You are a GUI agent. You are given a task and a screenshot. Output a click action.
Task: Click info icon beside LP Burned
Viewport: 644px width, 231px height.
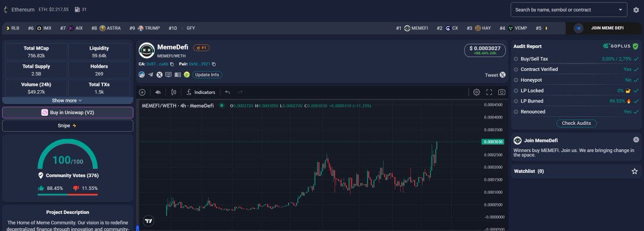pyautogui.click(x=516, y=101)
